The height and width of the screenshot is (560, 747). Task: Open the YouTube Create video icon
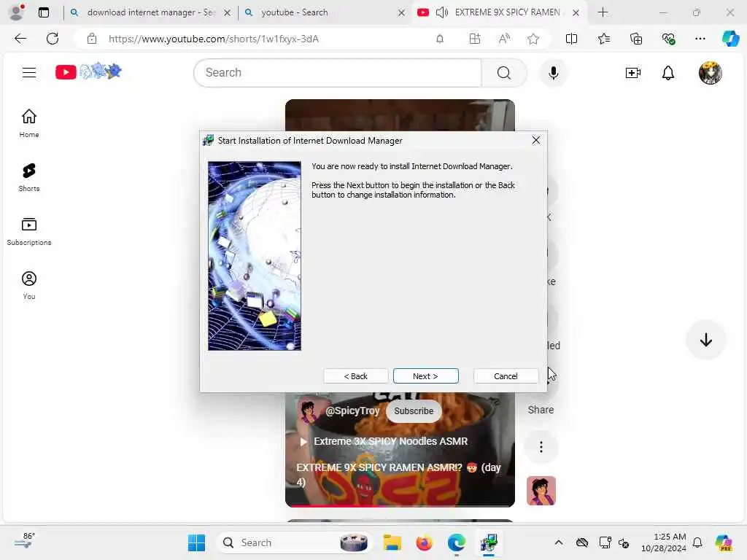click(x=632, y=73)
